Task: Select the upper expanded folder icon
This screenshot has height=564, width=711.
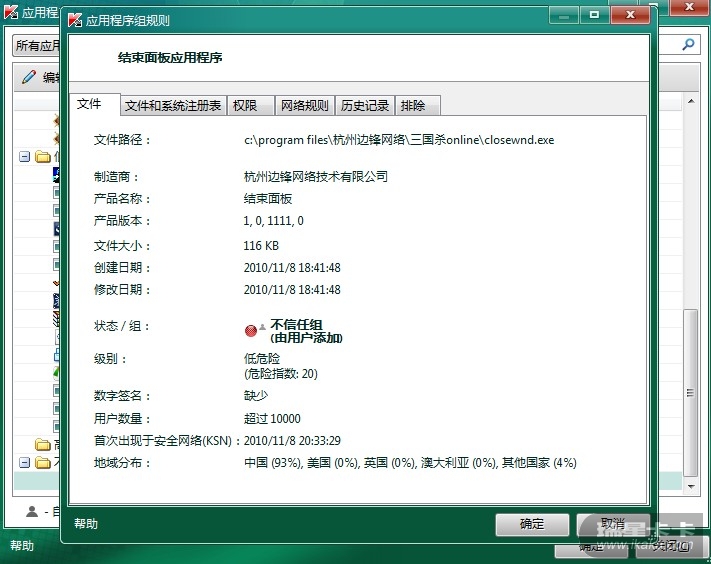Action: pyautogui.click(x=43, y=157)
